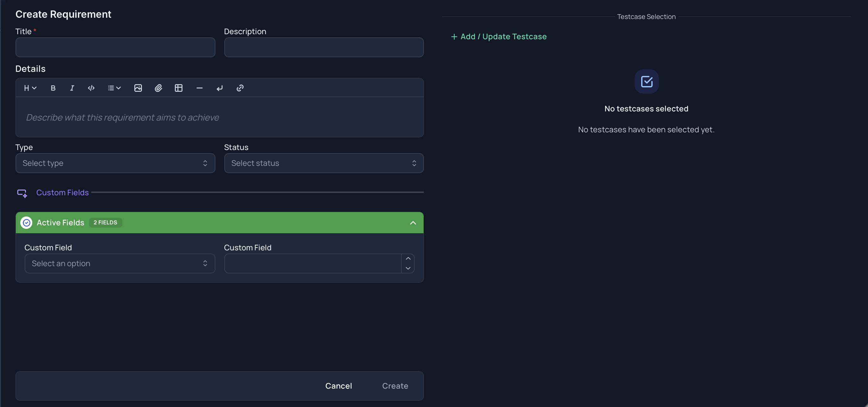Viewport: 868px width, 407px height.
Task: Click the Active Fields check circle icon
Action: click(x=26, y=222)
